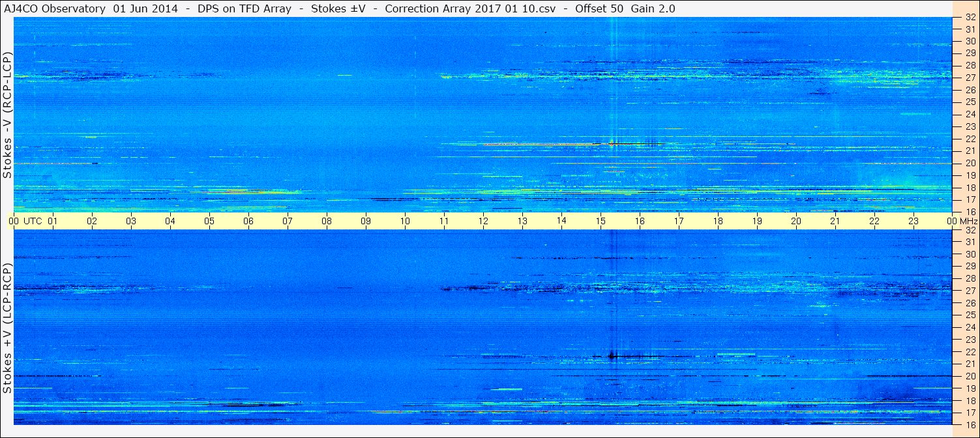Screen dimensions: 980x438
Task: Click 17 MHz tick of Stokes -V panel
Action: click(970, 199)
